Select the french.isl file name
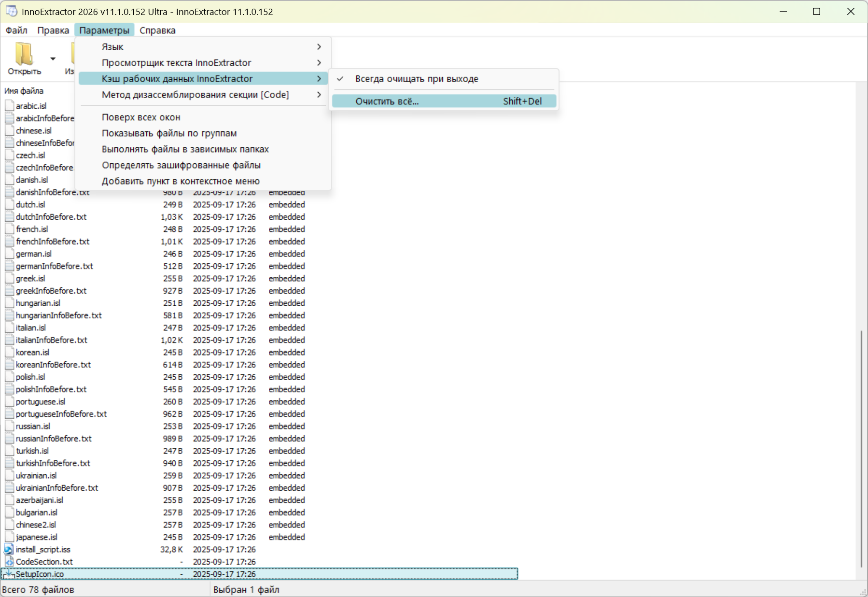This screenshot has height=597, width=868. tap(32, 229)
